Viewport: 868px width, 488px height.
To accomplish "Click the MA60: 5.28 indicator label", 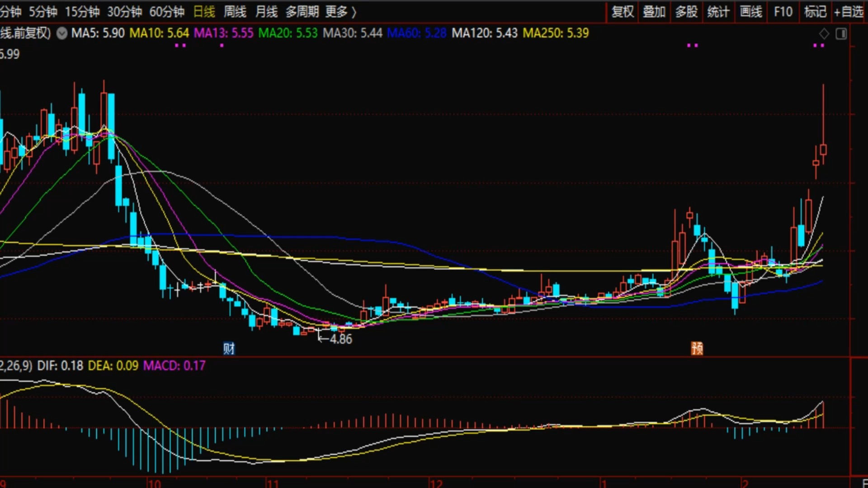I will coord(417,33).
